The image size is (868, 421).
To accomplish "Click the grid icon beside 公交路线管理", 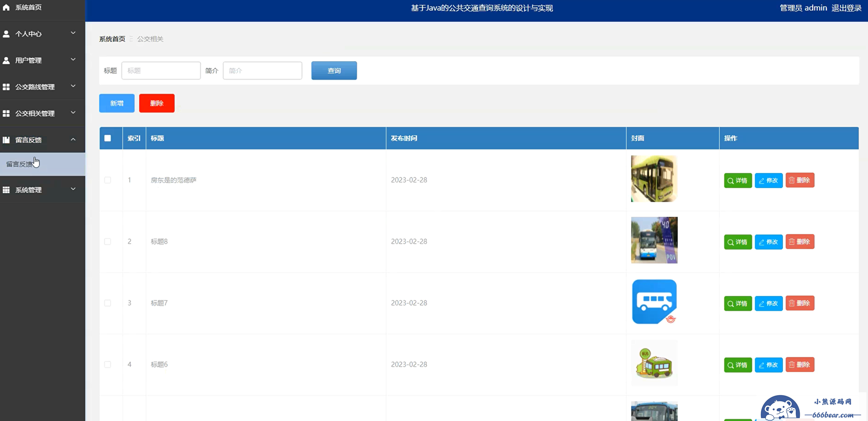I will (6, 87).
